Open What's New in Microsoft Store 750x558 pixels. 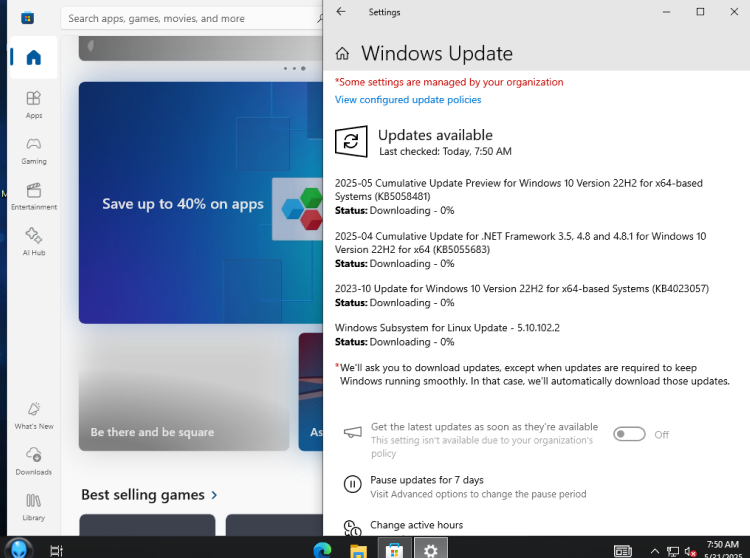pyautogui.click(x=33, y=416)
